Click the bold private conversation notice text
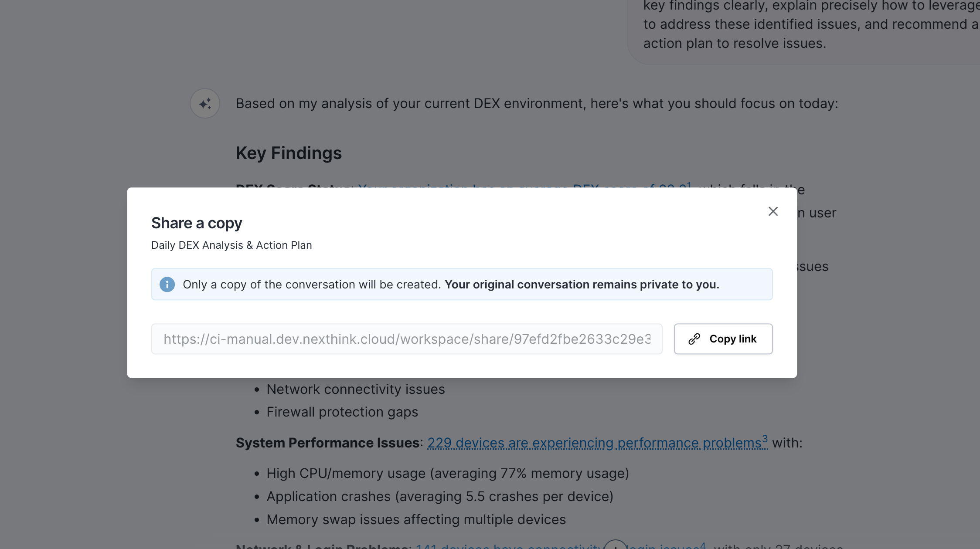 pyautogui.click(x=582, y=285)
